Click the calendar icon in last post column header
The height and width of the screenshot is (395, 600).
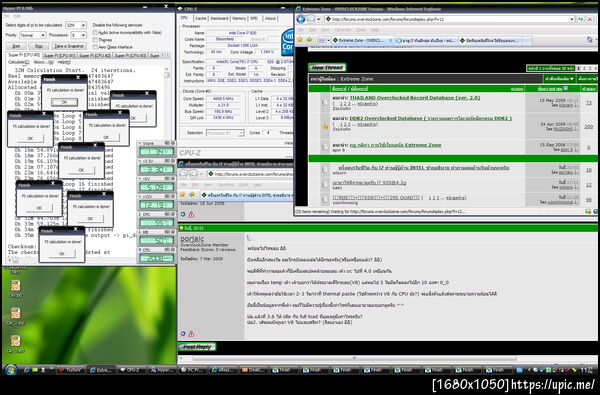point(566,88)
